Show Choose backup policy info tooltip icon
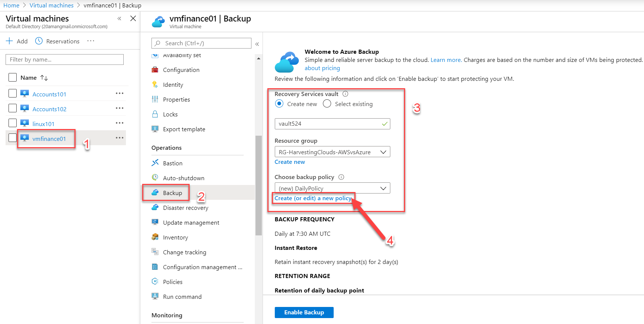Viewport: 644px width, 324px height. pyautogui.click(x=341, y=177)
